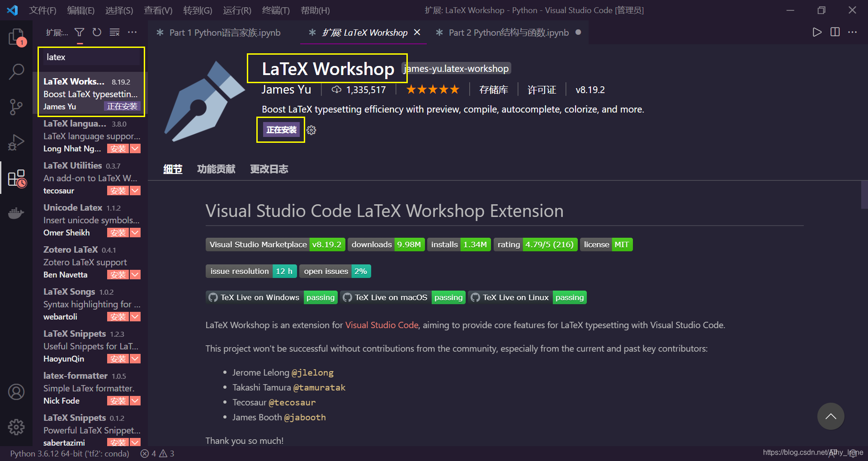Image resolution: width=868 pixels, height=461 pixels.
Task: Click the filter extensions funnel icon
Action: tap(80, 33)
